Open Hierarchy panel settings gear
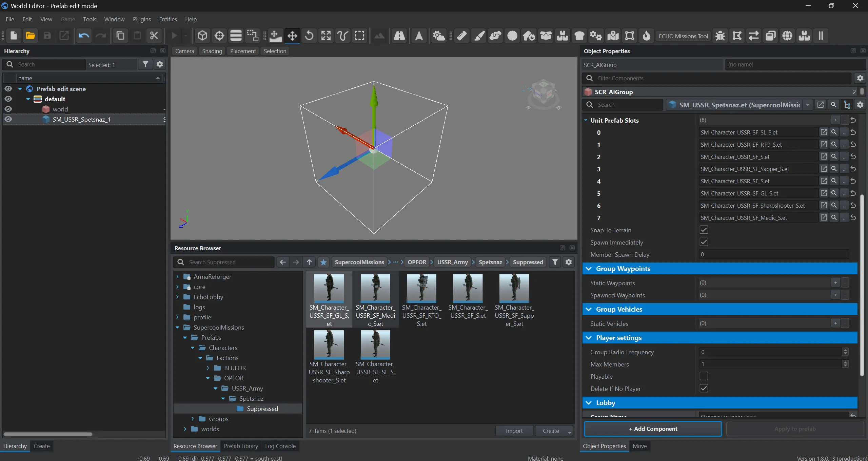This screenshot has height=461, width=868. 160,64
